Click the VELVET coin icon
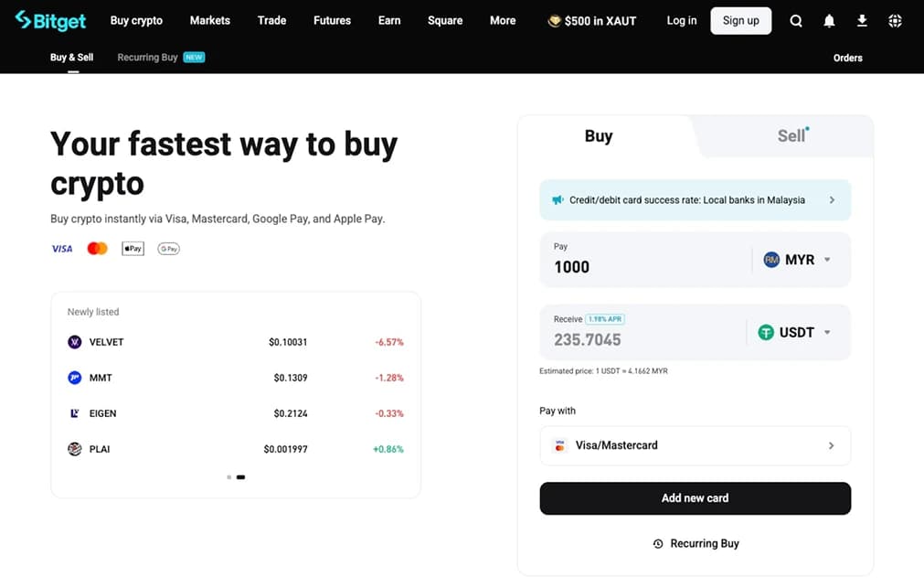Viewport: 924px width, 588px height. [x=75, y=342]
